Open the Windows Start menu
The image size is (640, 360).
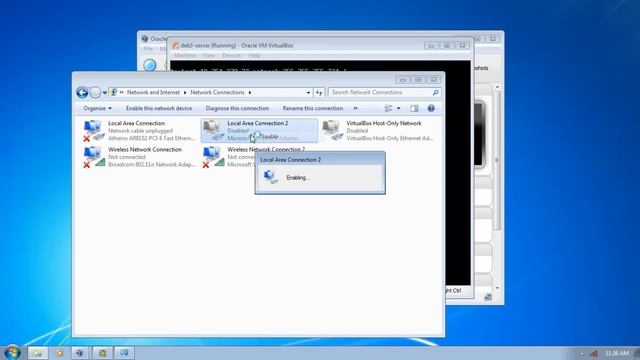13,352
